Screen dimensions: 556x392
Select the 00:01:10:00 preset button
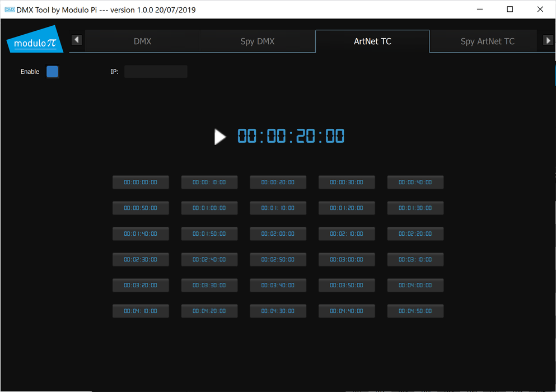pos(278,208)
